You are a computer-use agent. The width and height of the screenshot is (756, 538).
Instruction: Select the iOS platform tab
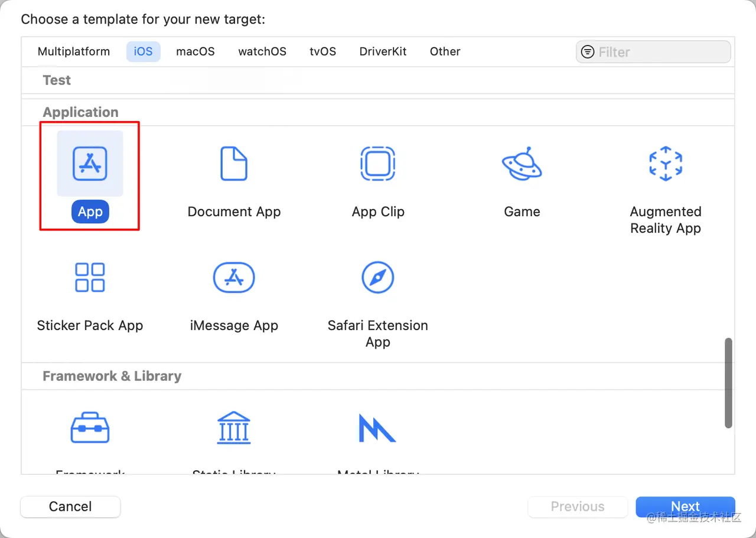[143, 51]
